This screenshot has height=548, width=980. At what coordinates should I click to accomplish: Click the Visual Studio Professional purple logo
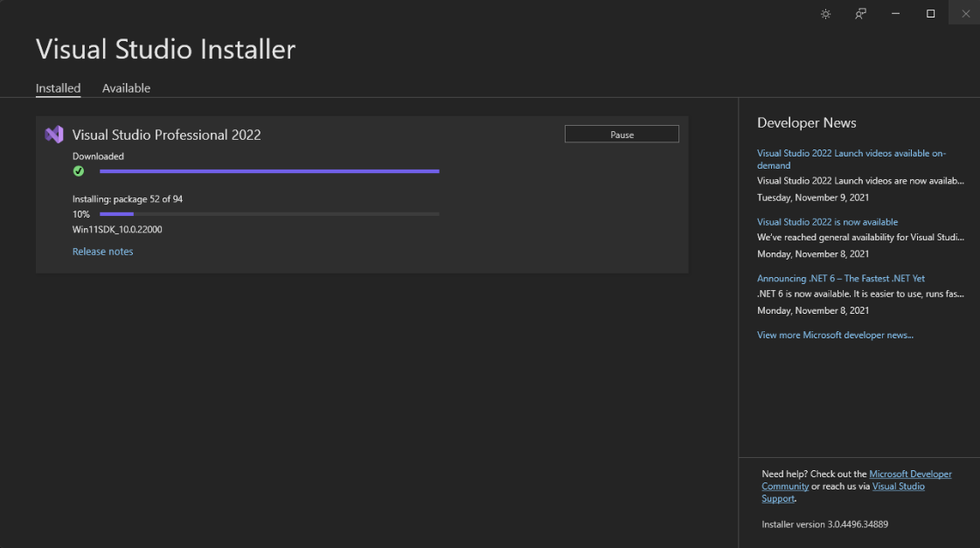(x=53, y=135)
